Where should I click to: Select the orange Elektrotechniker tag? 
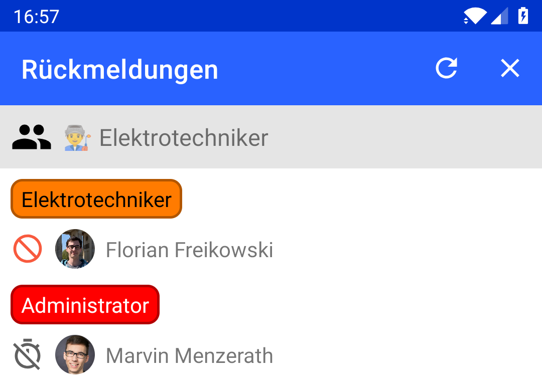[x=96, y=199]
